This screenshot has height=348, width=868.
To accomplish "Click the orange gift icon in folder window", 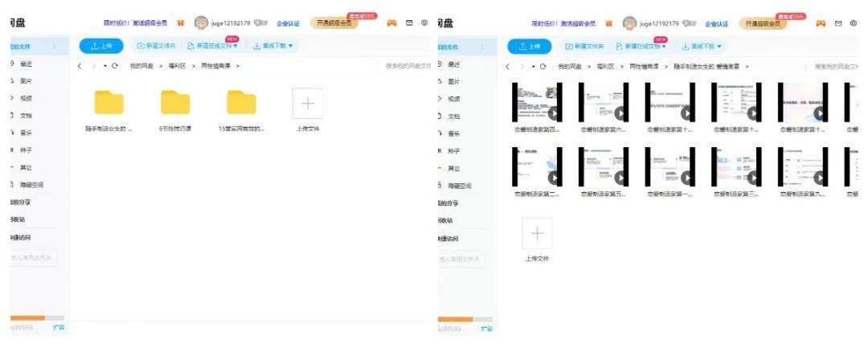I will [181, 23].
